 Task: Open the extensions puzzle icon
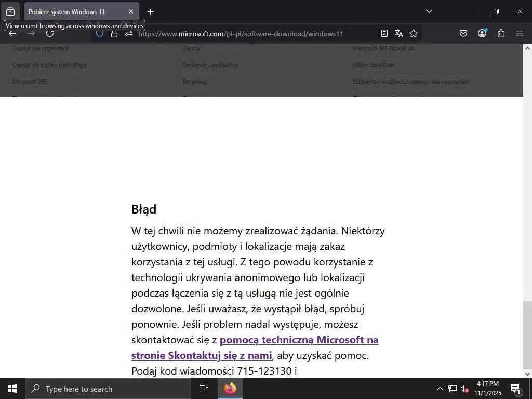tap(501, 33)
